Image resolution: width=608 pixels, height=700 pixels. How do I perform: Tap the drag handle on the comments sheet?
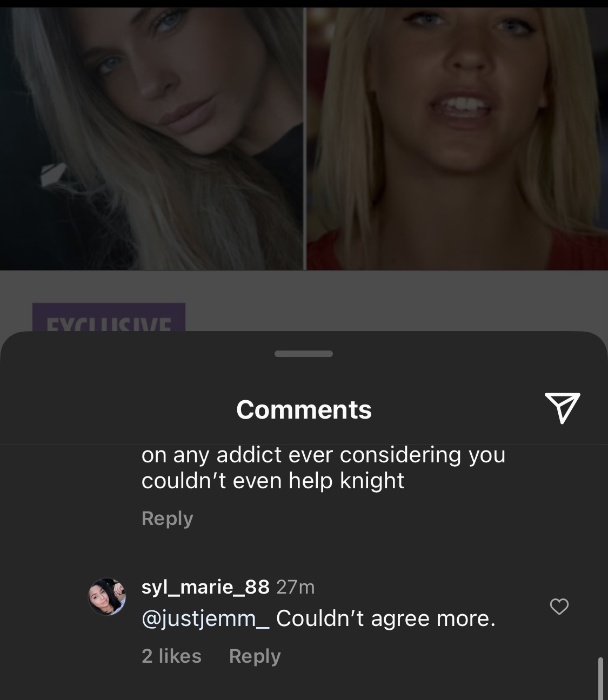tap(304, 354)
